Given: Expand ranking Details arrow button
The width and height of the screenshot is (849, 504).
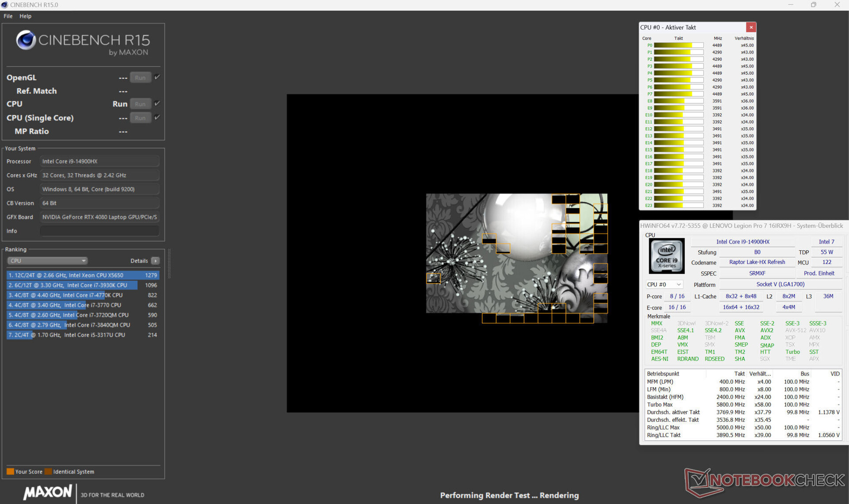Looking at the screenshot, I should [155, 261].
